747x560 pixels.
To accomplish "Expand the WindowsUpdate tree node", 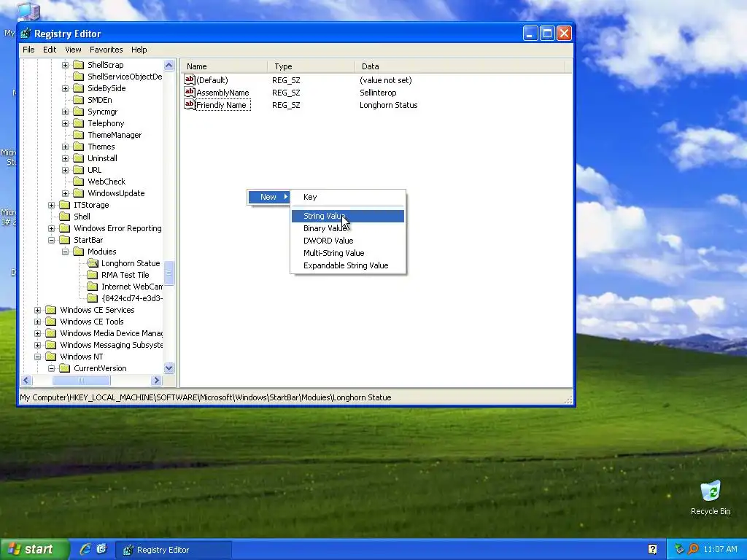I will (65, 193).
